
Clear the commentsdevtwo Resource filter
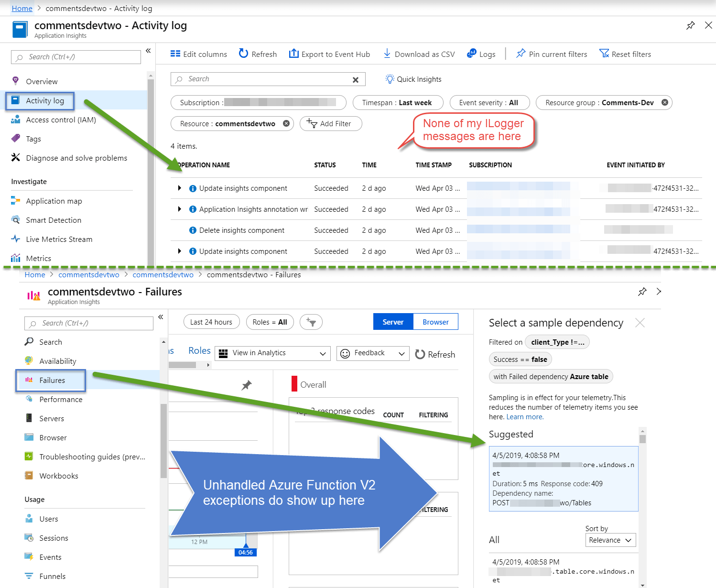pos(286,123)
